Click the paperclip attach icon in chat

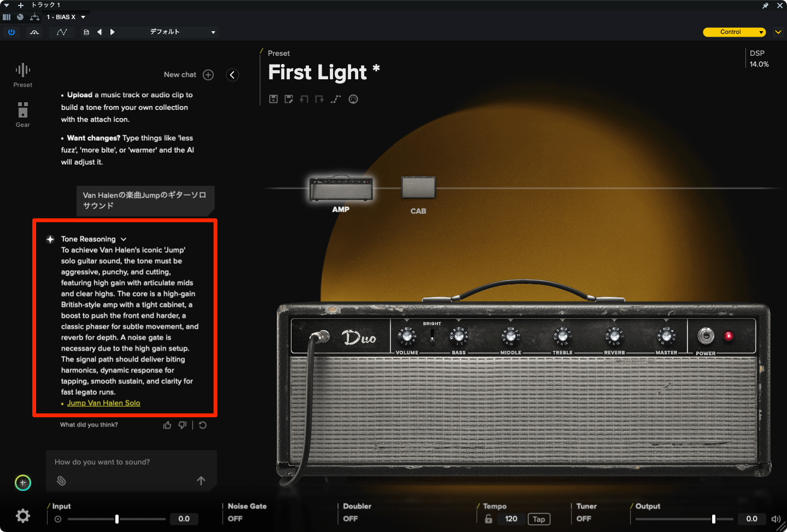[61, 481]
